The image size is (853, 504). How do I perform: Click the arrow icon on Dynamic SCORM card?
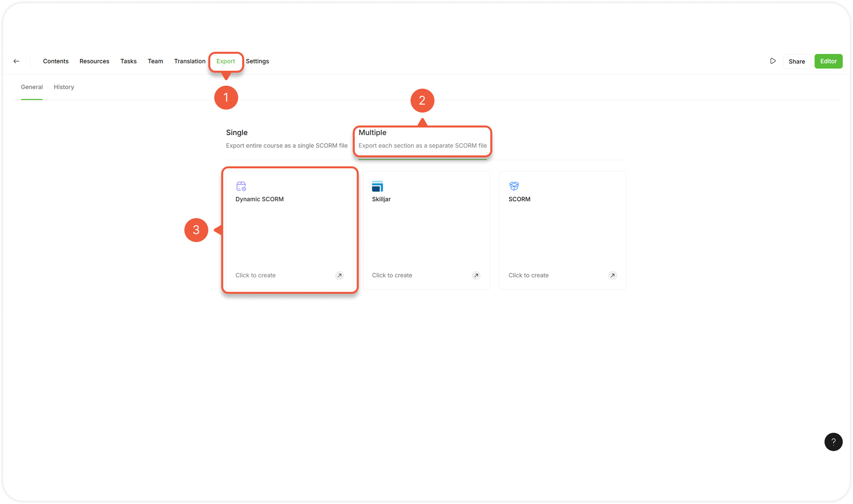click(x=339, y=276)
